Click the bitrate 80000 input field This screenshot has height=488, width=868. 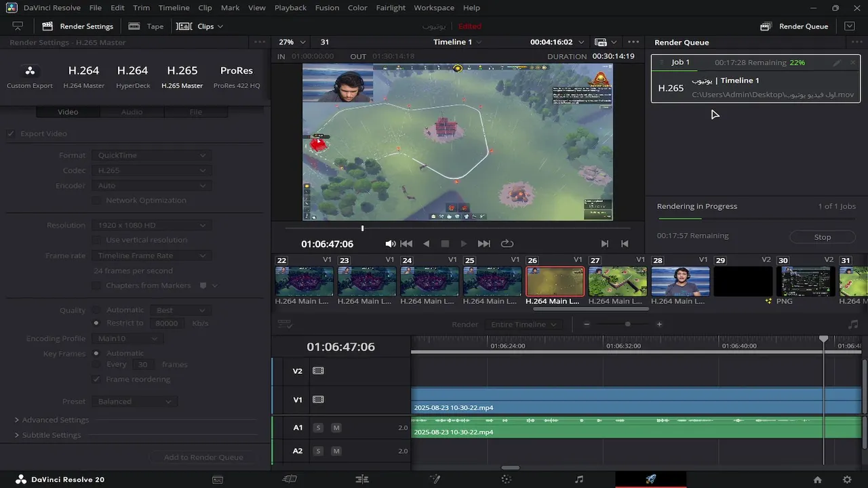(167, 323)
